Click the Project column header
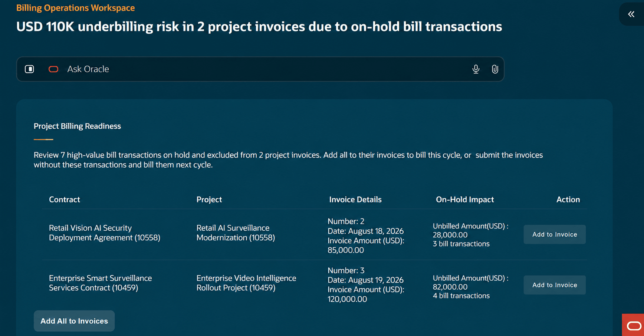Image resolution: width=644 pixels, height=336 pixels. point(209,200)
